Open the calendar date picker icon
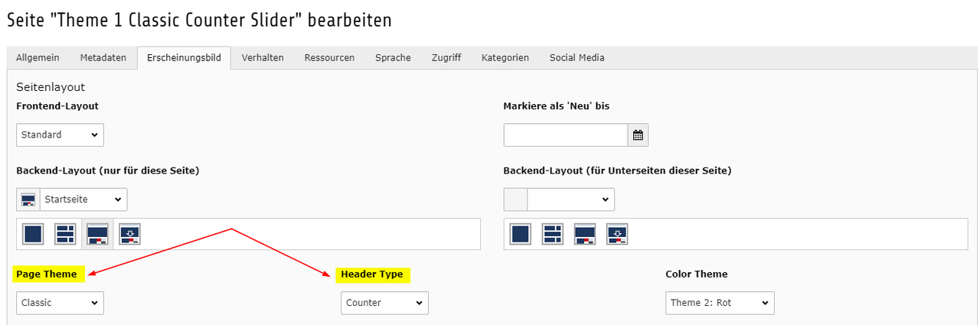The width and height of the screenshot is (980, 325). [638, 135]
